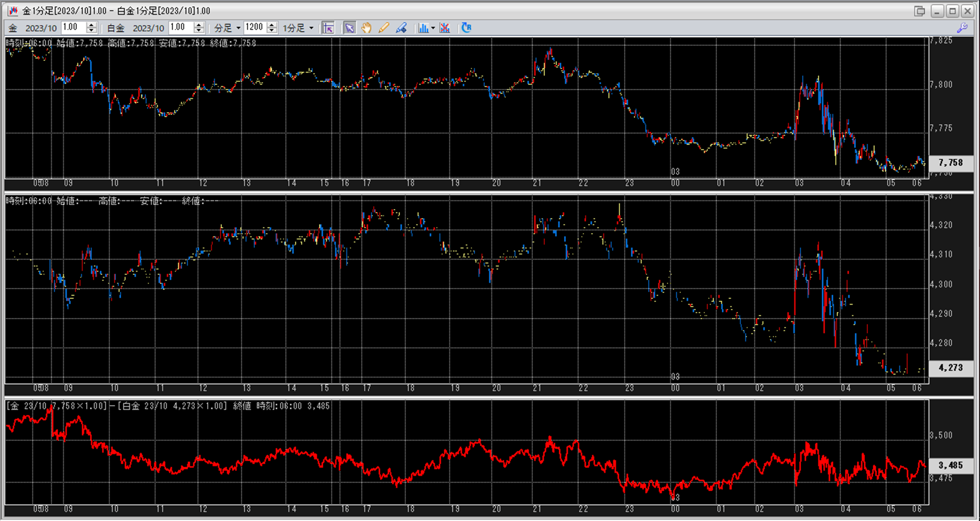Click the drawing edit pen icon

pyautogui.click(x=402, y=28)
